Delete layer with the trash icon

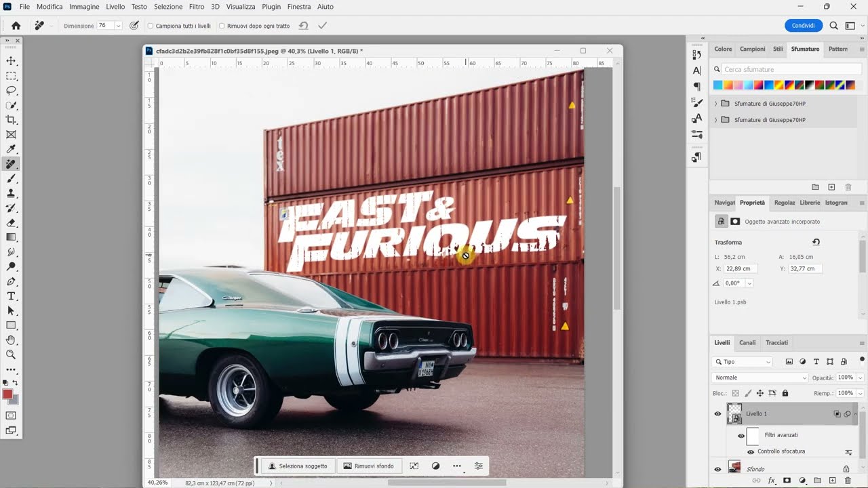tap(848, 481)
